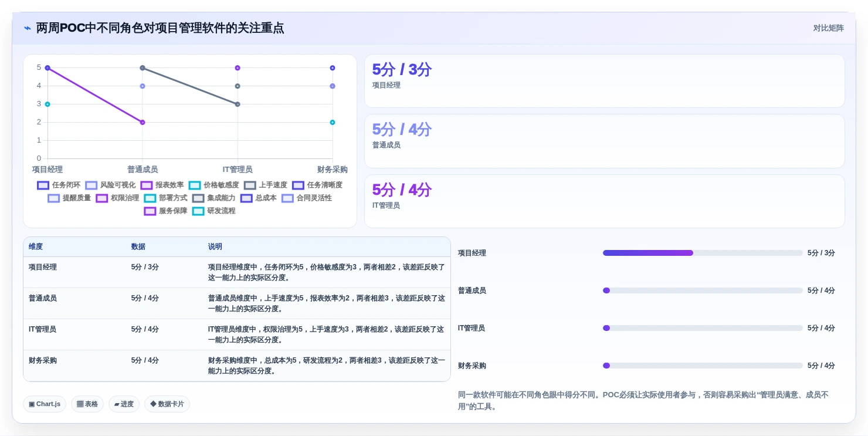Toggle the 部署方式 legend entry
868x436 pixels.
(x=165, y=198)
